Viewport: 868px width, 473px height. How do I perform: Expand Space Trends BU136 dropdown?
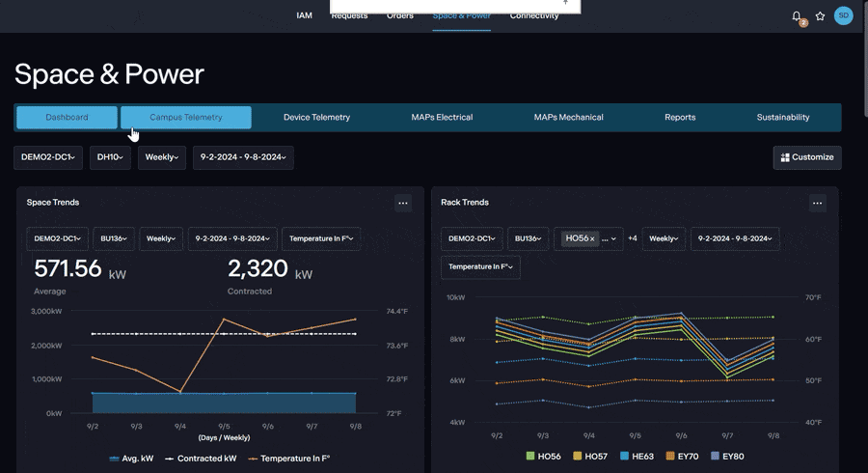pos(115,238)
